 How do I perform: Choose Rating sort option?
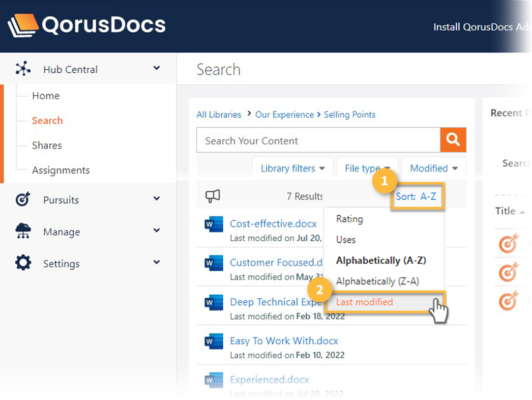349,219
